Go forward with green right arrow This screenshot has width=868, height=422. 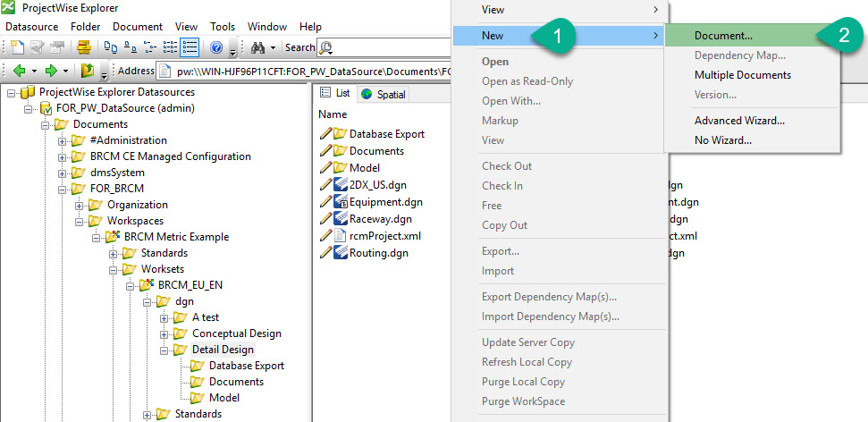coord(51,71)
